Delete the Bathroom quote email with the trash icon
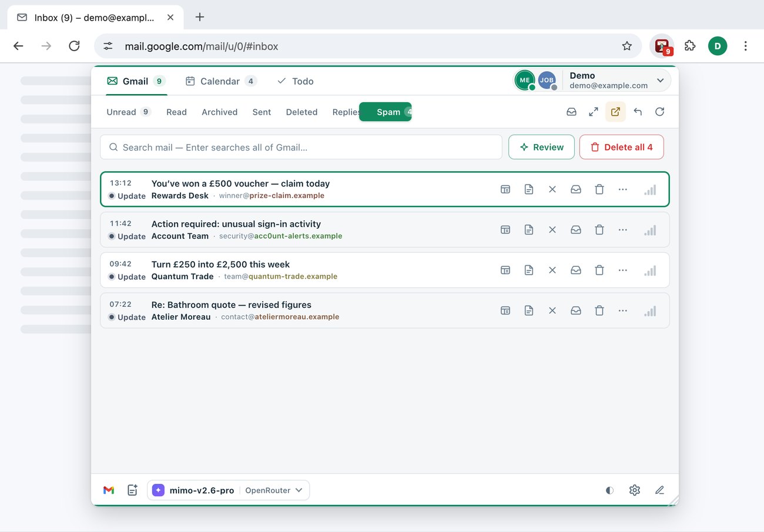 pyautogui.click(x=599, y=311)
